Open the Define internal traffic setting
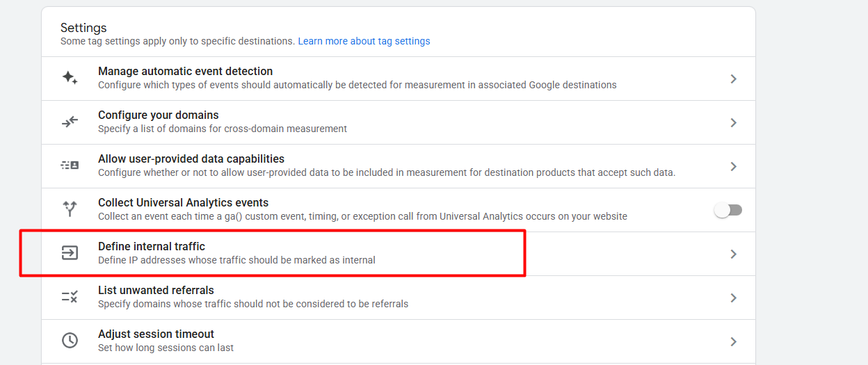 coord(152,247)
